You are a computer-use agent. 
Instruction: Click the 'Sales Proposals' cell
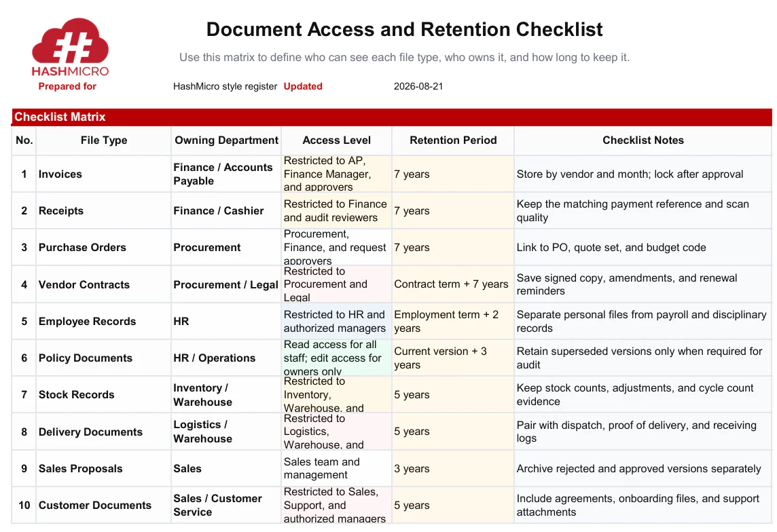pos(103,468)
